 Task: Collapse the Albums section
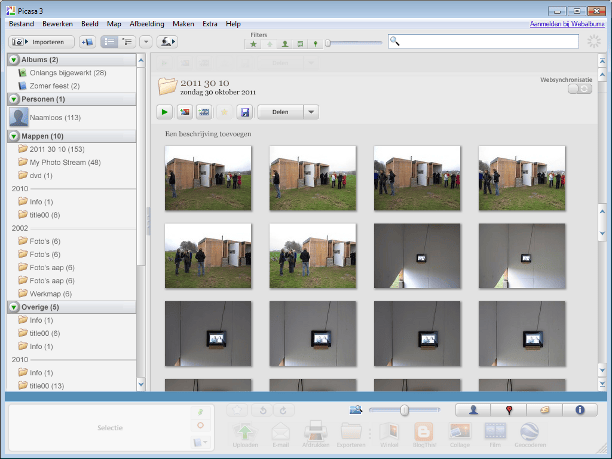13,60
